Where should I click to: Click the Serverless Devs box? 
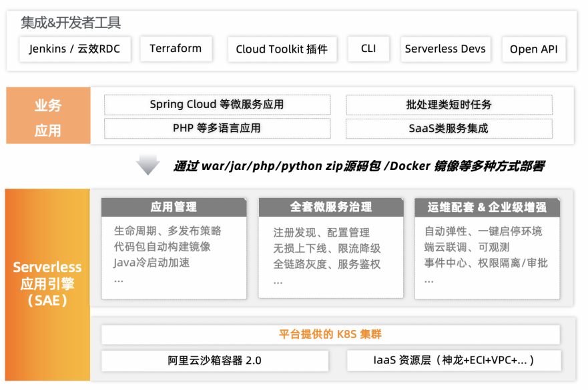445,49
